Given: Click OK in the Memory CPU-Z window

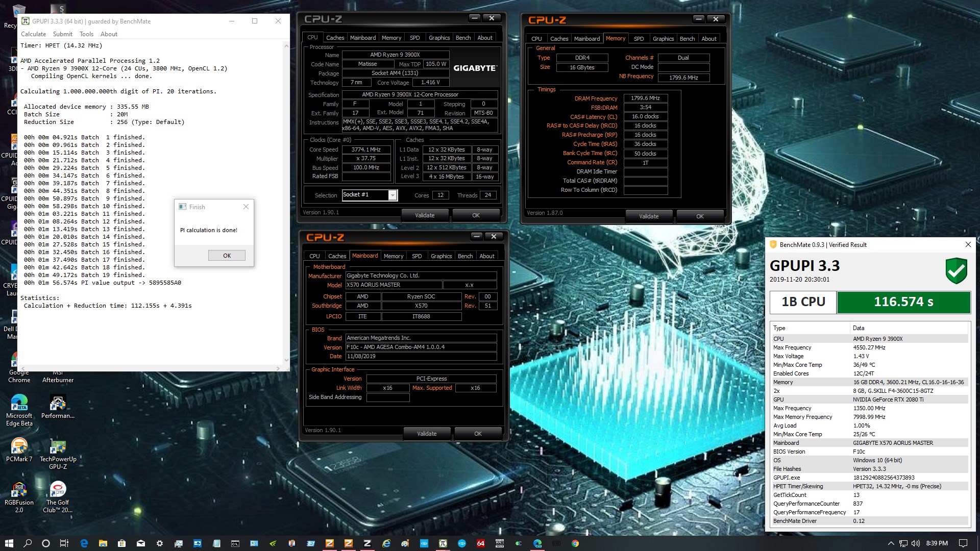Looking at the screenshot, I should tap(700, 216).
